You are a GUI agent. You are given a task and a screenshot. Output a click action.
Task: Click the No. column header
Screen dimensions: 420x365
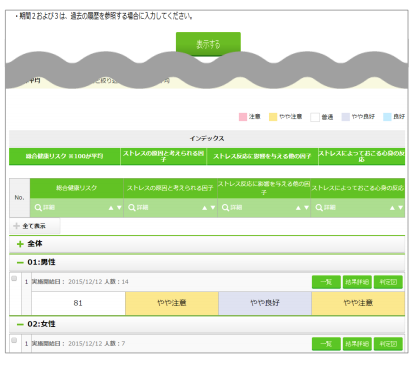(20, 198)
